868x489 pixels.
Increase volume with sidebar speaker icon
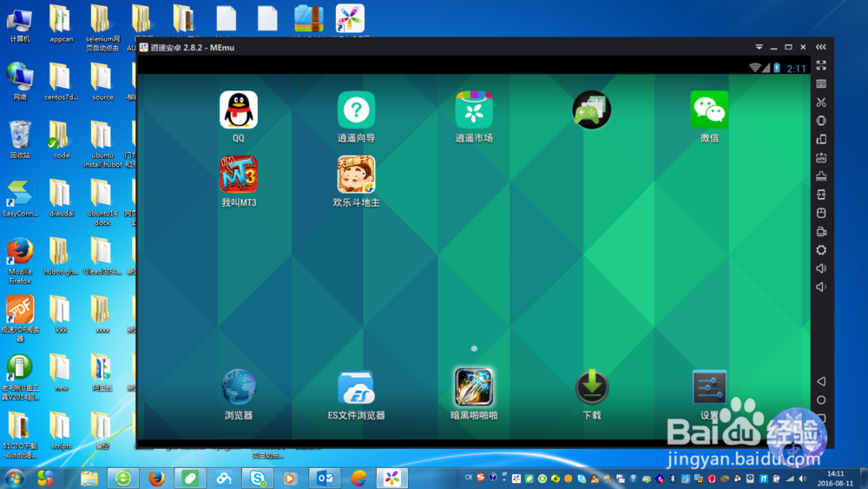click(821, 268)
